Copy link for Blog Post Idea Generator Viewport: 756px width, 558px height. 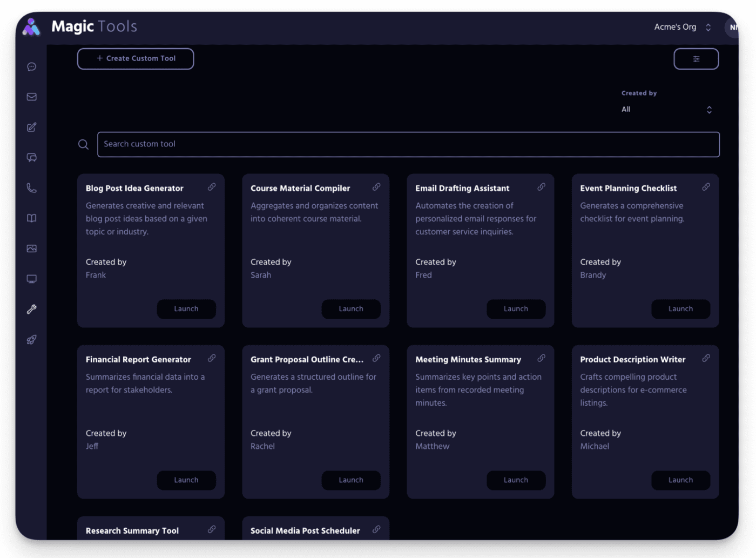212,187
